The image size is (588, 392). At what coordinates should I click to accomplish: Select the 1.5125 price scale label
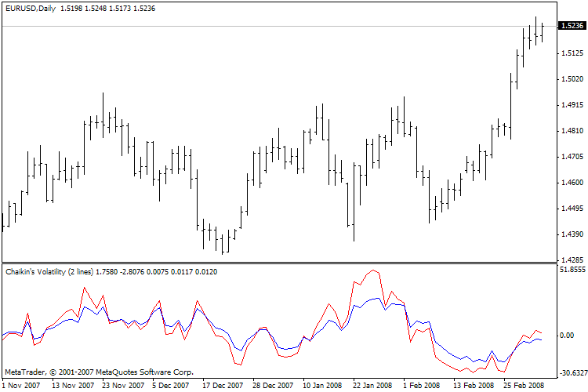click(572, 53)
